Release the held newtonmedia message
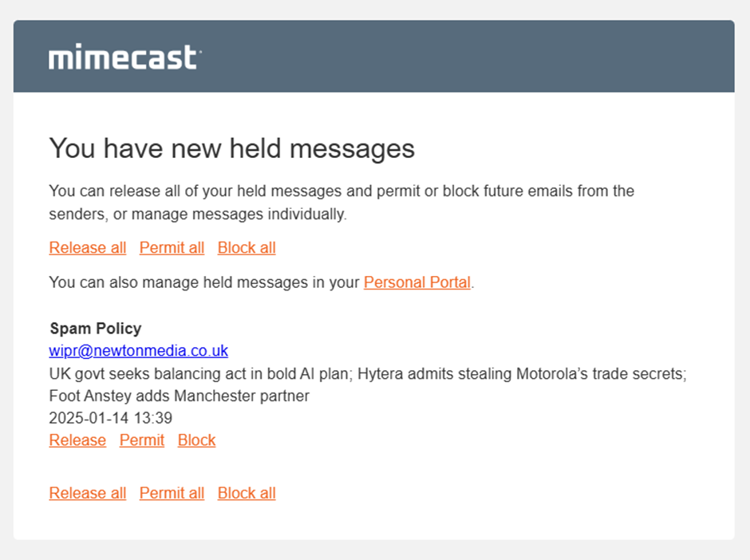This screenshot has height=560, width=750. (x=77, y=440)
